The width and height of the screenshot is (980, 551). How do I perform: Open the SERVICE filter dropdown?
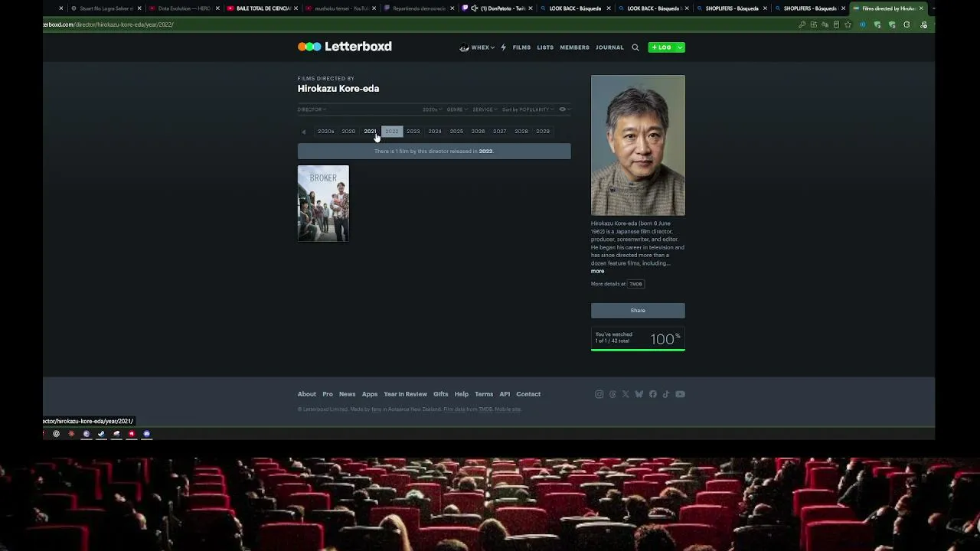coord(485,109)
